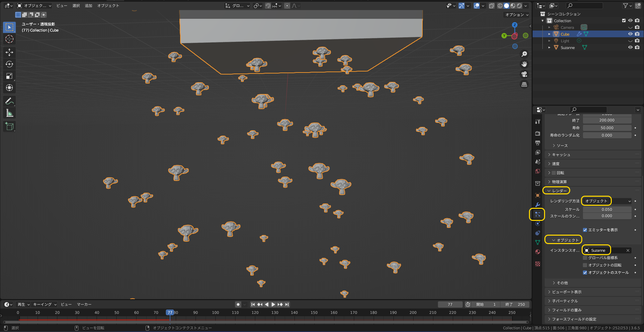Image resolution: width=644 pixels, height=332 pixels.
Task: Select the Measure tool
Action: click(x=9, y=113)
